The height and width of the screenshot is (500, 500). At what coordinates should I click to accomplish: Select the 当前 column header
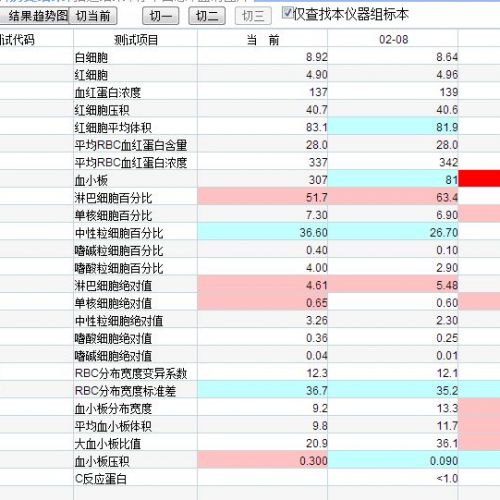[x=263, y=40]
